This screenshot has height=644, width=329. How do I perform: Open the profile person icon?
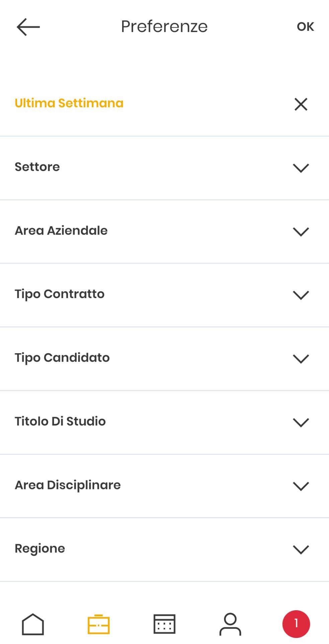point(230,624)
